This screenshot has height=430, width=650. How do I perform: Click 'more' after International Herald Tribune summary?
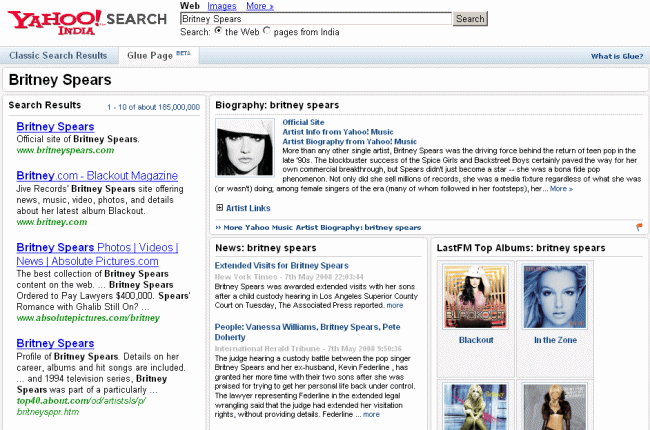point(371,414)
